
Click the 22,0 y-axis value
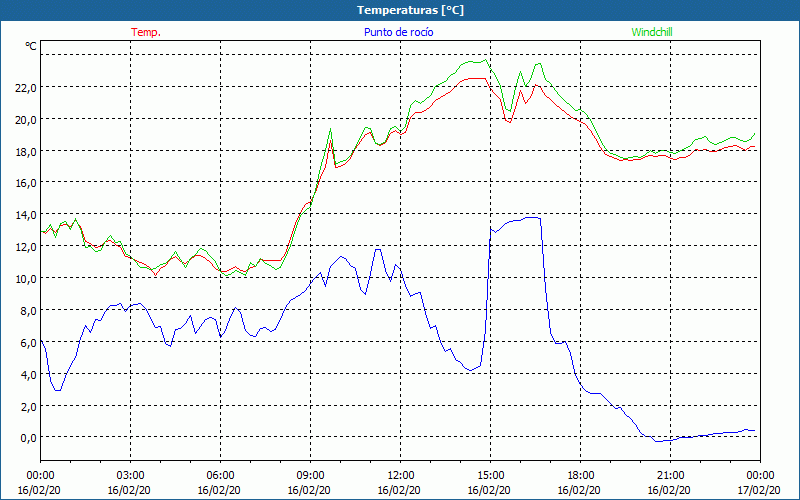pyautogui.click(x=26, y=88)
